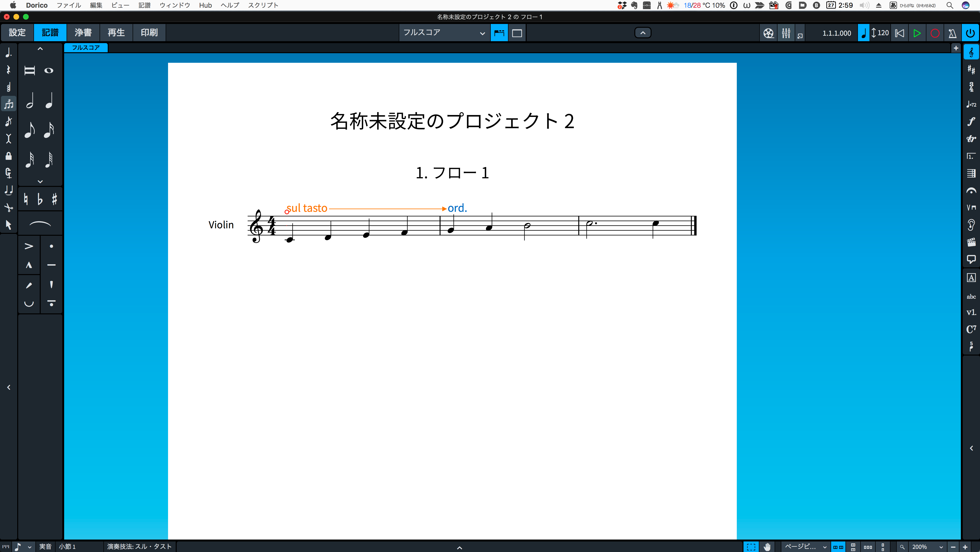Open the ファイル menu
Screen dimensions: 980x552
click(68, 5)
